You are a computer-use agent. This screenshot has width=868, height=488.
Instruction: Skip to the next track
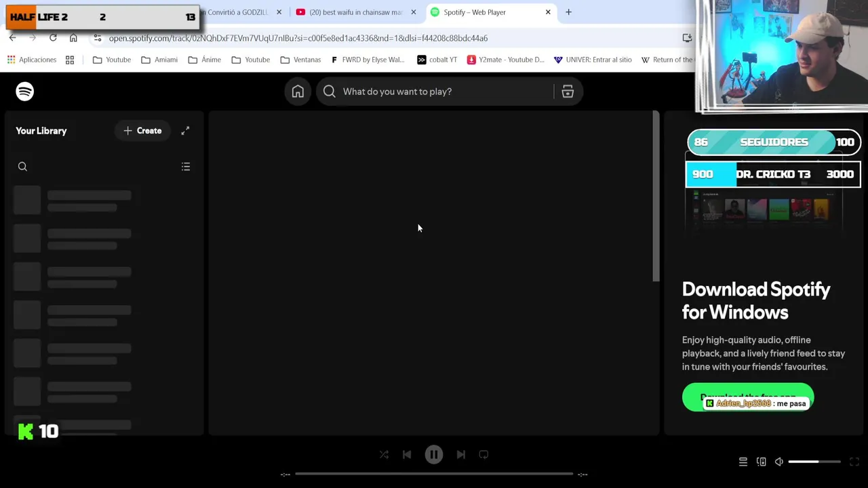pyautogui.click(x=461, y=455)
